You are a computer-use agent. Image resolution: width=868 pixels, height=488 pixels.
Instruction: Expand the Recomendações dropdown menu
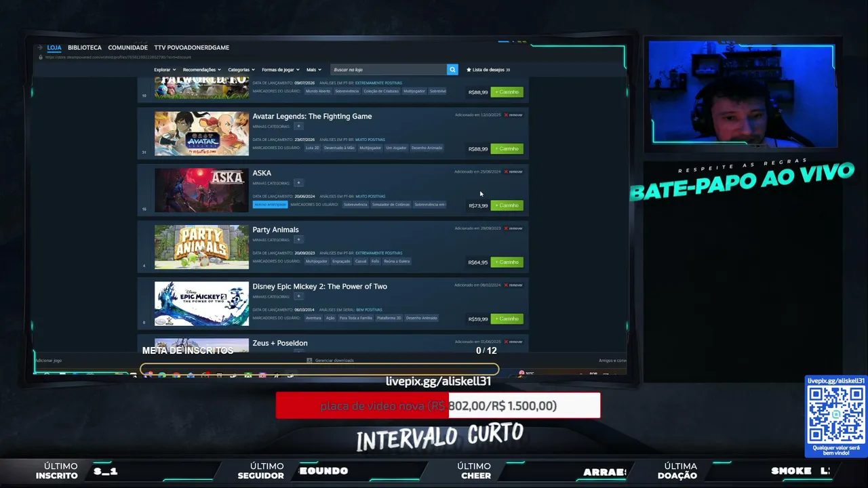click(x=202, y=70)
